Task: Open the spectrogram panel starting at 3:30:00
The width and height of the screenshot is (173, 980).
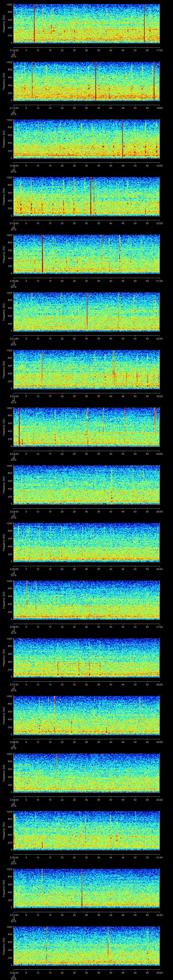Action: point(86,831)
